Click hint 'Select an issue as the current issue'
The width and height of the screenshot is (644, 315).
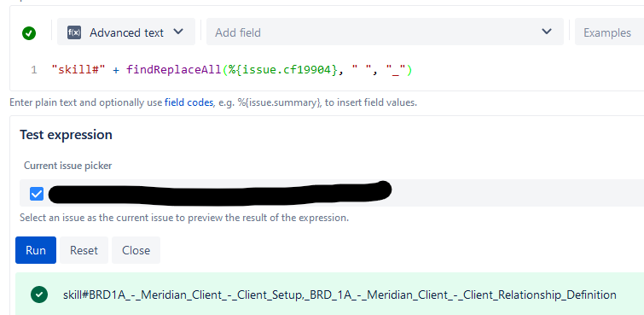[184, 218]
